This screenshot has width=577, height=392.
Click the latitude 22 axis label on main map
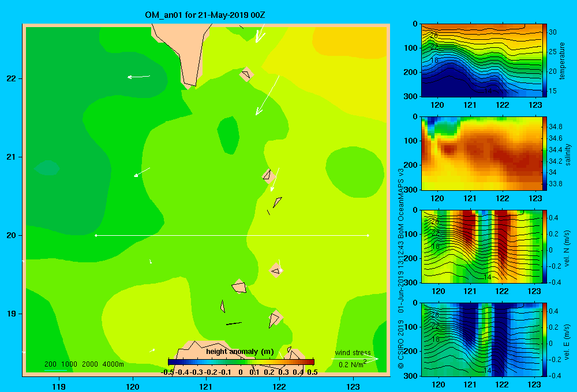tap(12, 78)
